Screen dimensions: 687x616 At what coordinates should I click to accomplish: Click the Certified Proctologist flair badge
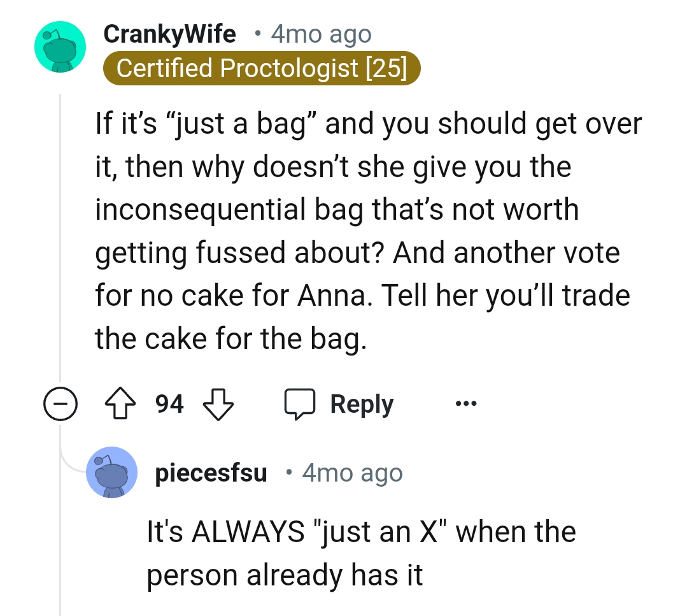click(262, 68)
